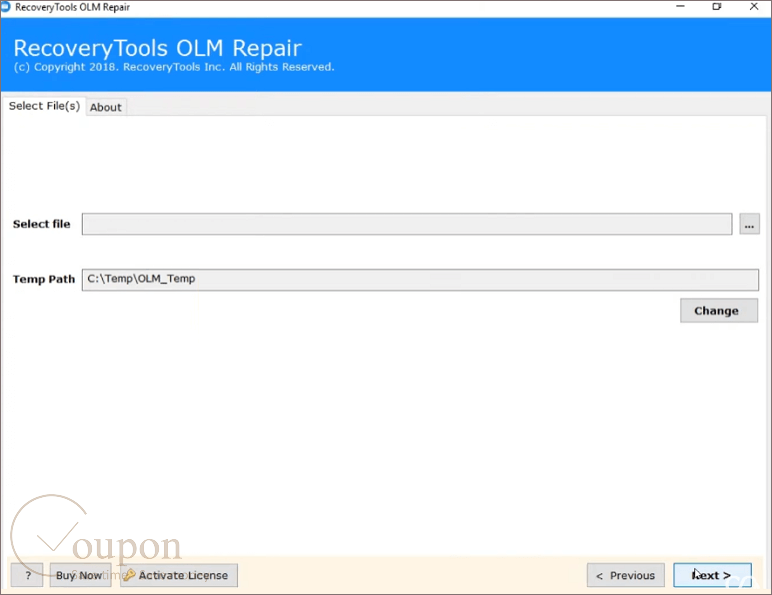Image resolution: width=772 pixels, height=595 pixels.
Task: Click the RecoveryTools OLM Repair header title
Action: point(158,48)
